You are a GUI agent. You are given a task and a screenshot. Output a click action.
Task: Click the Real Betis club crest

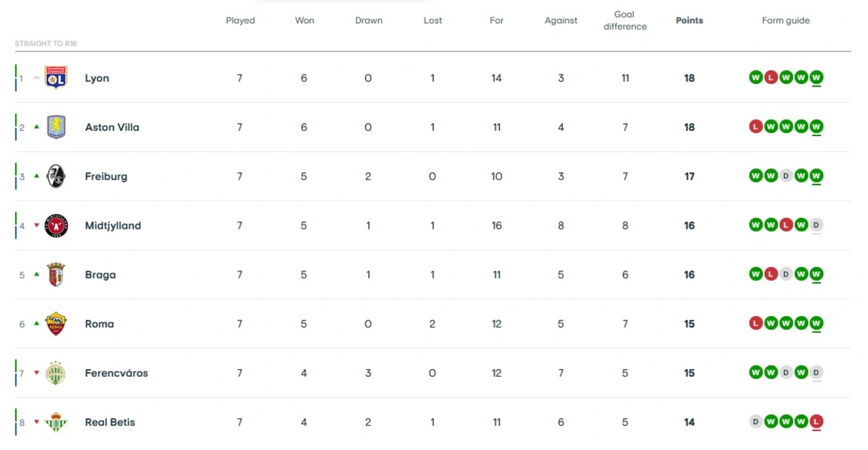[x=56, y=423]
